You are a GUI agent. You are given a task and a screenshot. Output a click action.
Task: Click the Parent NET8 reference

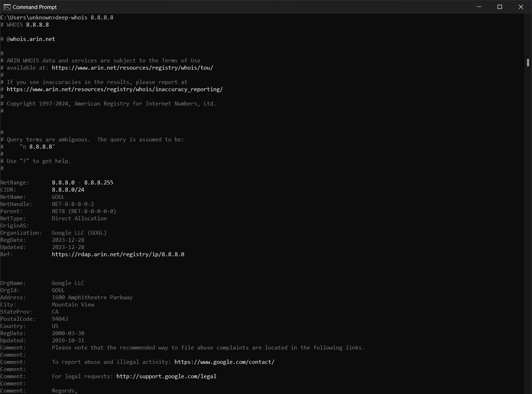[x=84, y=211]
